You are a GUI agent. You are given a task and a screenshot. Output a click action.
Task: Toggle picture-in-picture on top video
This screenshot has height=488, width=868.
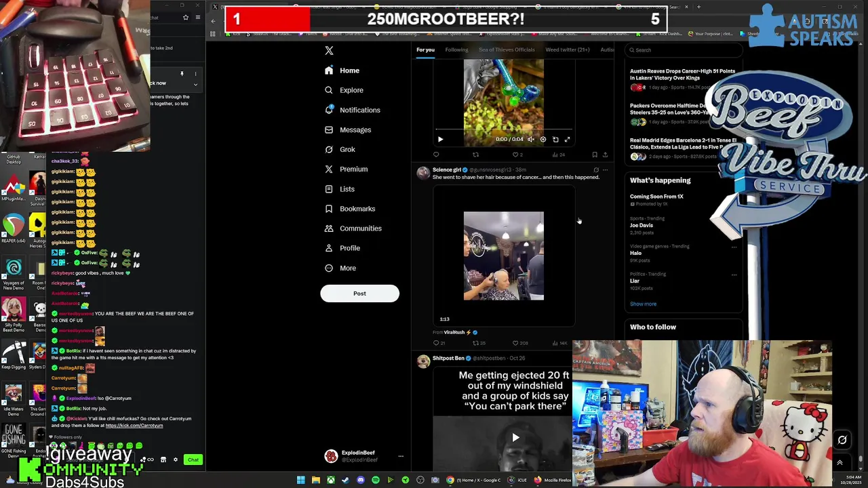coord(555,139)
